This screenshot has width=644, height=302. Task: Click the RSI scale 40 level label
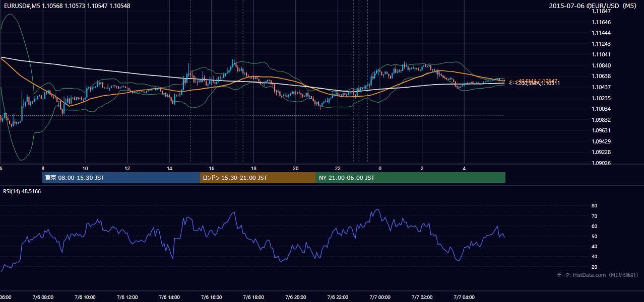point(594,246)
